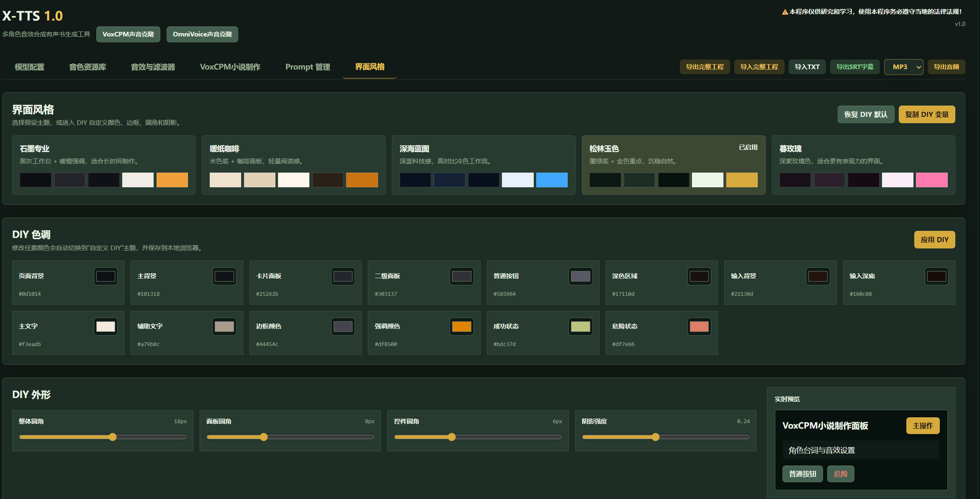The height and width of the screenshot is (499, 980).
Task: Click the 主操作 preview button
Action: pos(922,426)
